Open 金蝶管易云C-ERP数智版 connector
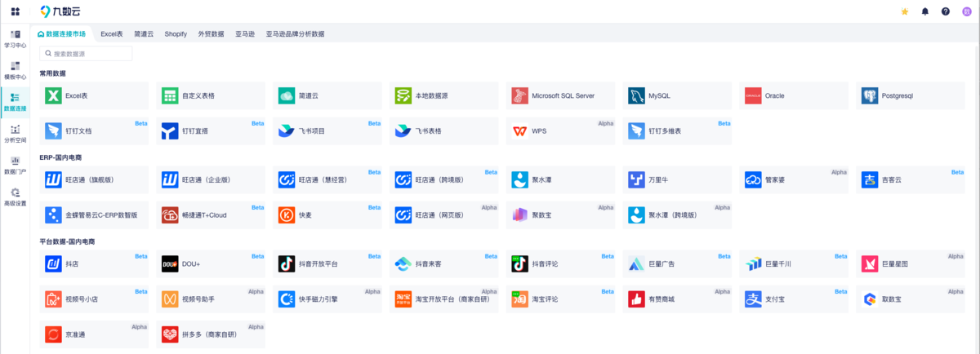The height and width of the screenshot is (354, 980). (x=95, y=215)
